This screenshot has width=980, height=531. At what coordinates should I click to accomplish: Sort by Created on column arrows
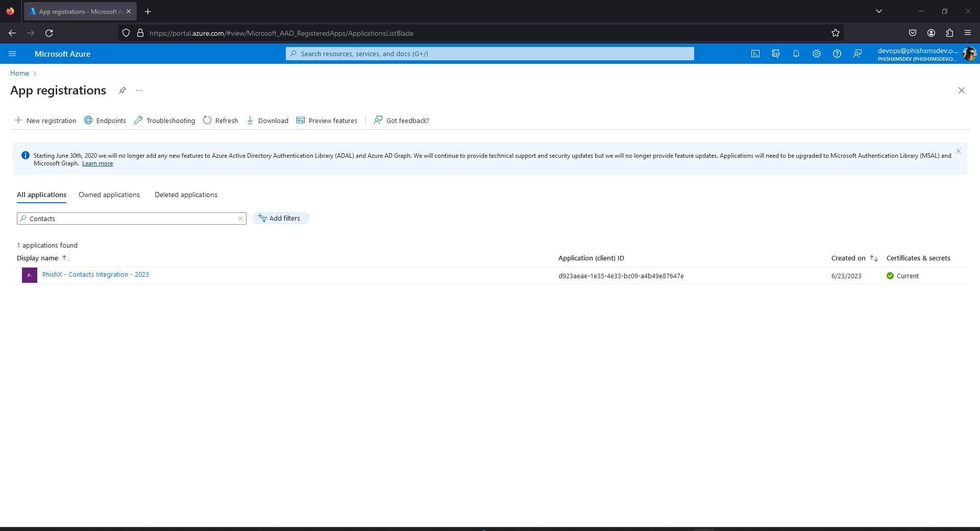[x=874, y=258]
